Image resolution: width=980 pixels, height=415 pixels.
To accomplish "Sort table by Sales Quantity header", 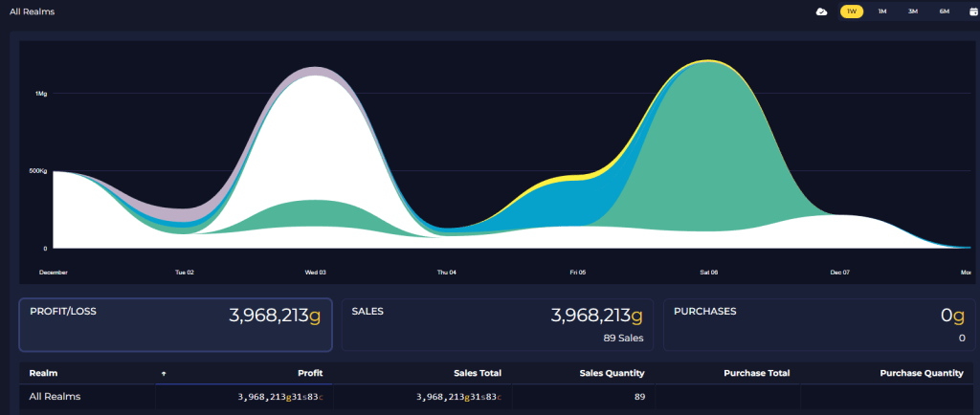I will click(x=612, y=373).
